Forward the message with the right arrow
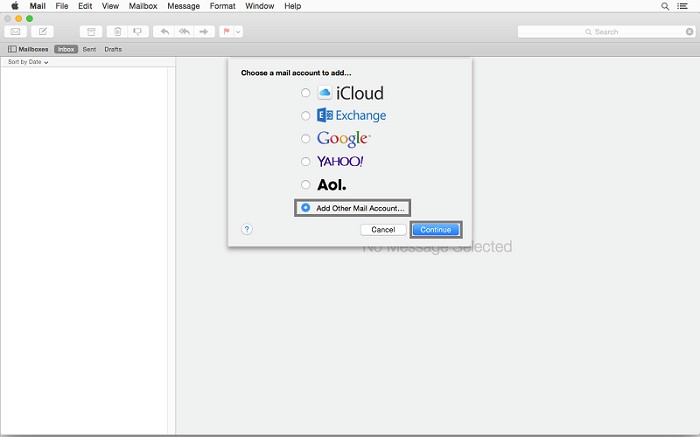700x437 pixels. click(x=204, y=32)
